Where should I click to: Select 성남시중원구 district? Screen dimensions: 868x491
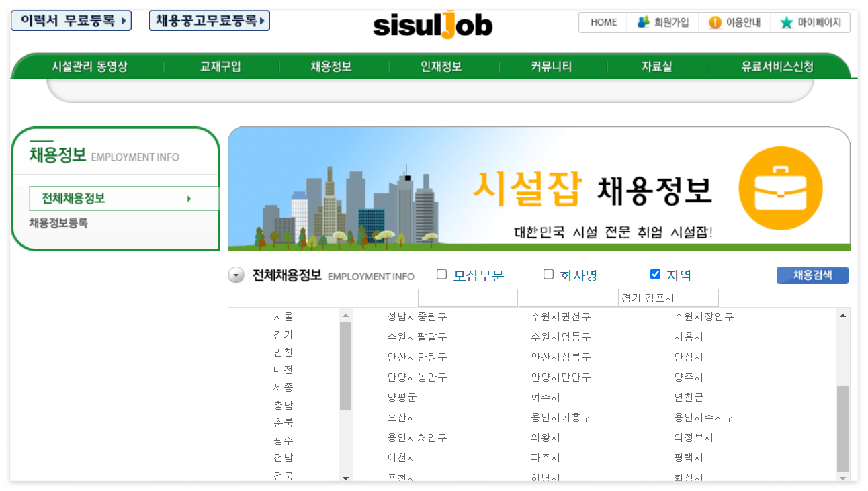pos(417,316)
